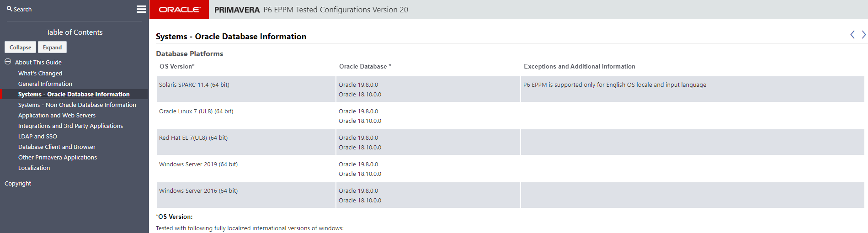Open the Copyright page

(18, 183)
